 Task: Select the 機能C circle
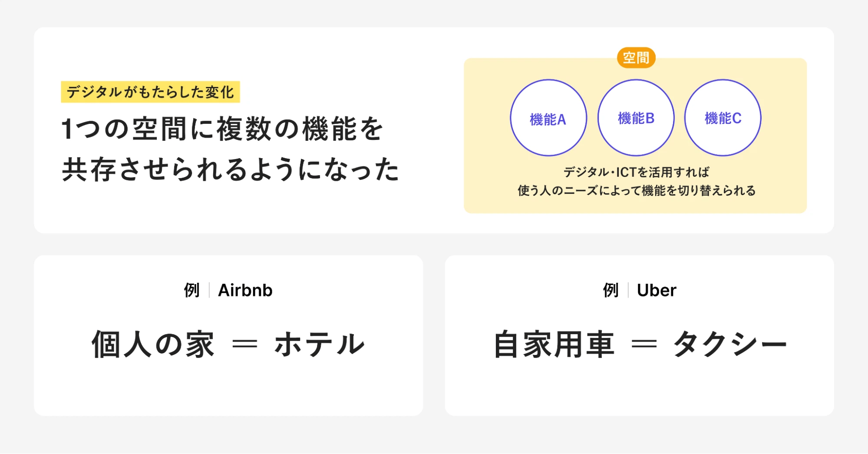(x=723, y=118)
